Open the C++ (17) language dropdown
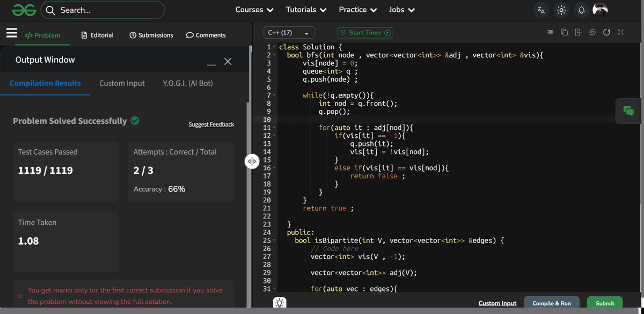Viewport: 644px width, 314px height. pos(289,33)
